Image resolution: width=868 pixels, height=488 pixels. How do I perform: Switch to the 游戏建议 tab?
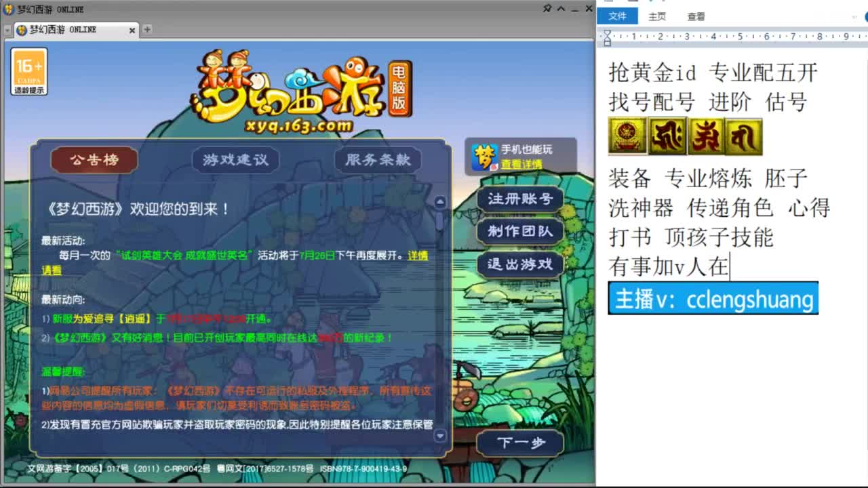(x=235, y=160)
